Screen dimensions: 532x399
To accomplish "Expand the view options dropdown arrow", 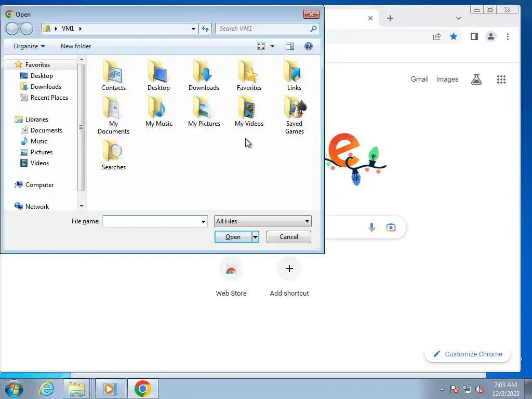I will coord(272,46).
